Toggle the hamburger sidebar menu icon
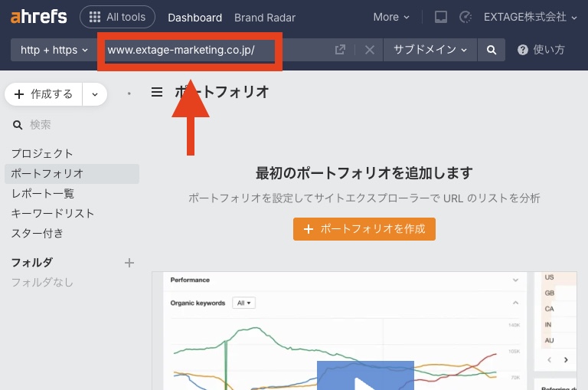588x390 pixels. pos(157,92)
